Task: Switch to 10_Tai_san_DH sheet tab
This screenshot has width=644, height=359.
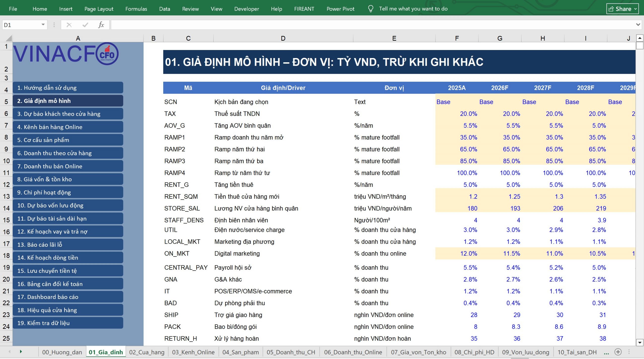Action: pyautogui.click(x=577, y=352)
